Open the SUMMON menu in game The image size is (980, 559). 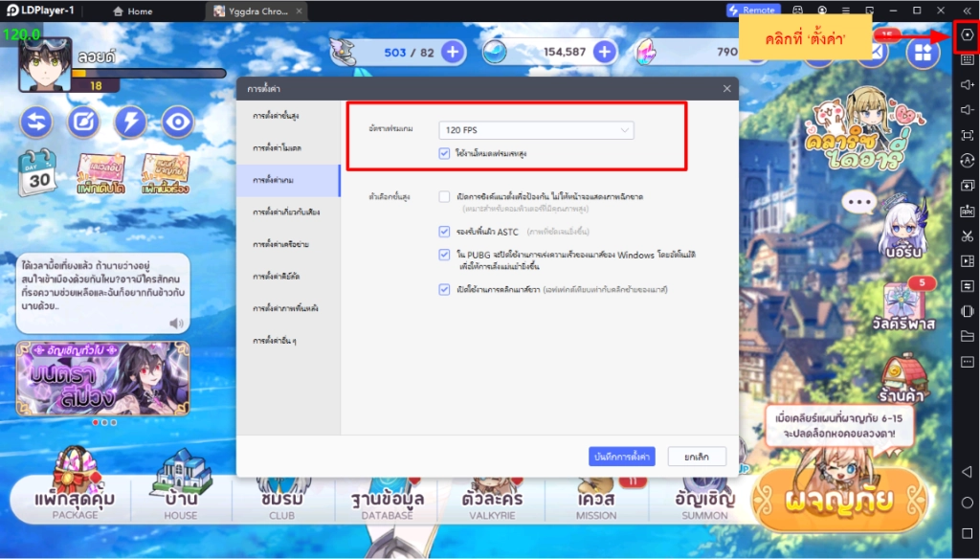(x=704, y=501)
